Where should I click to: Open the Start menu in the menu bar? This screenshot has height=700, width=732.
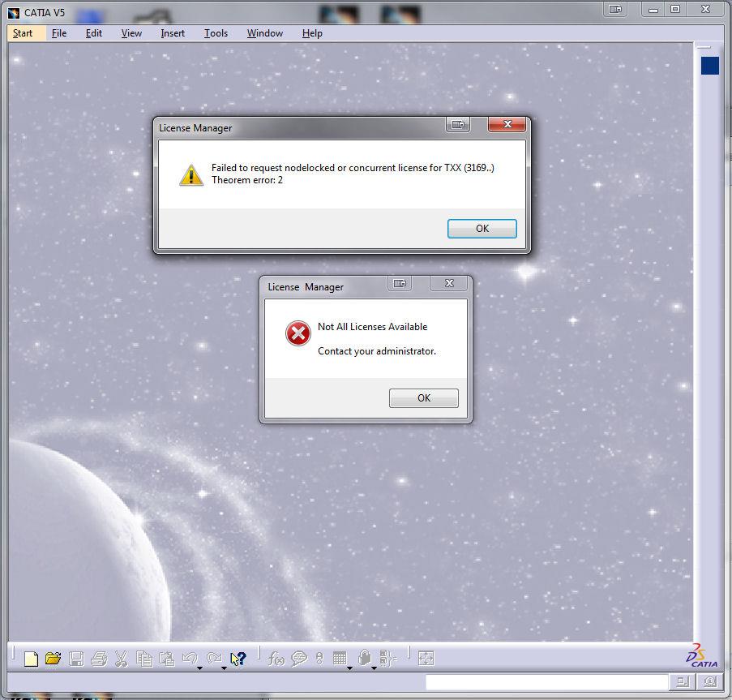point(23,33)
